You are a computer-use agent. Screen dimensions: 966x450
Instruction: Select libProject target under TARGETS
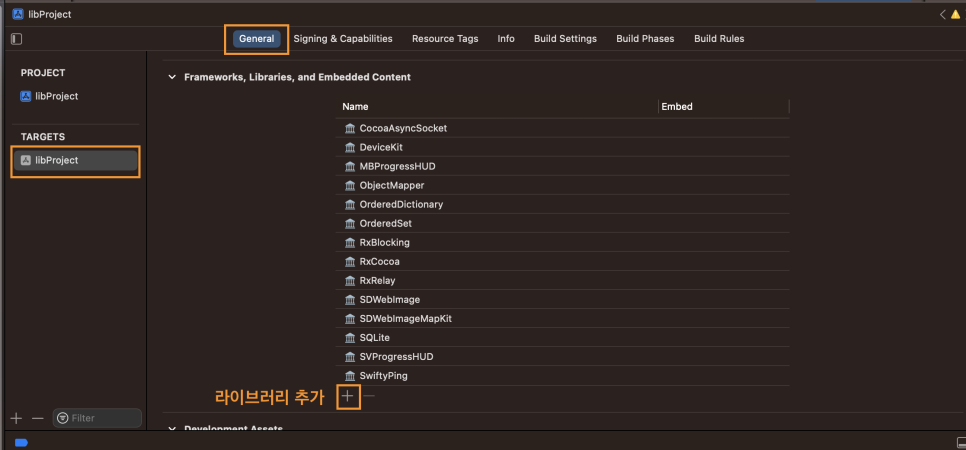[76, 160]
